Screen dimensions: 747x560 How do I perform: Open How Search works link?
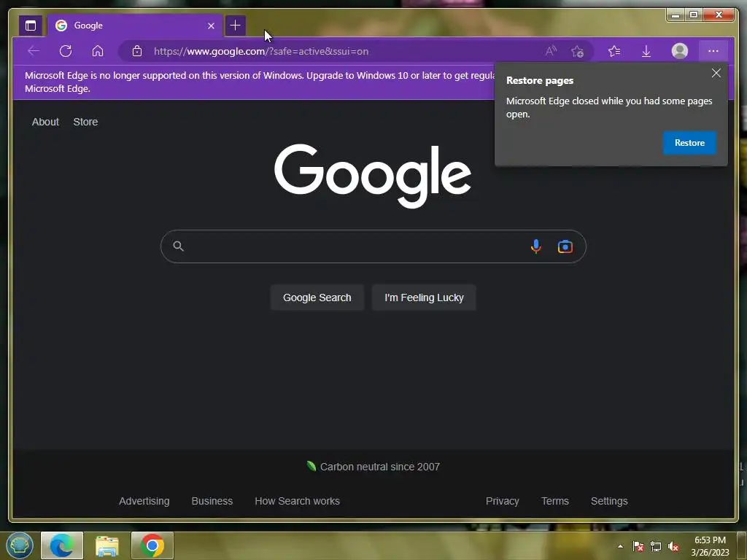coord(298,501)
